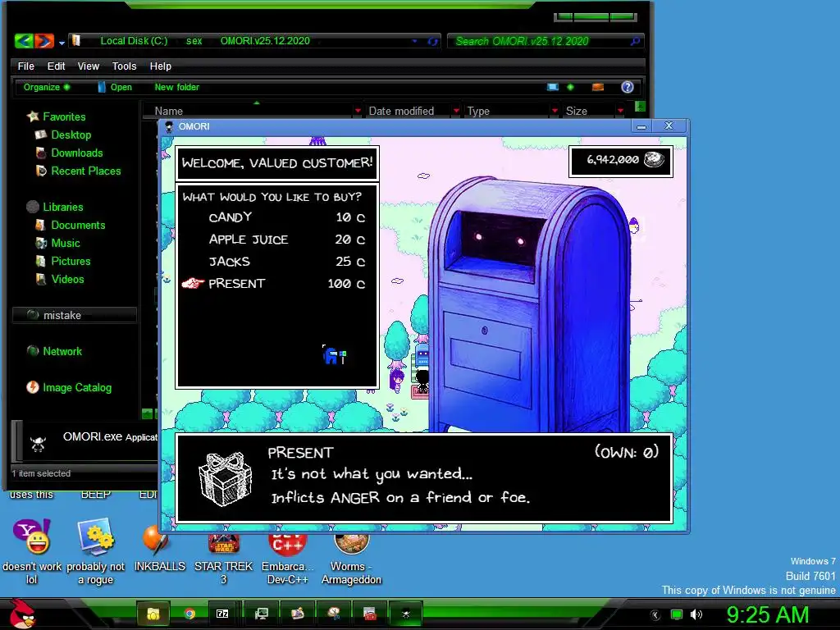Image resolution: width=840 pixels, height=630 pixels.
Task: Open the Name column filter dropdown
Action: coord(358,111)
